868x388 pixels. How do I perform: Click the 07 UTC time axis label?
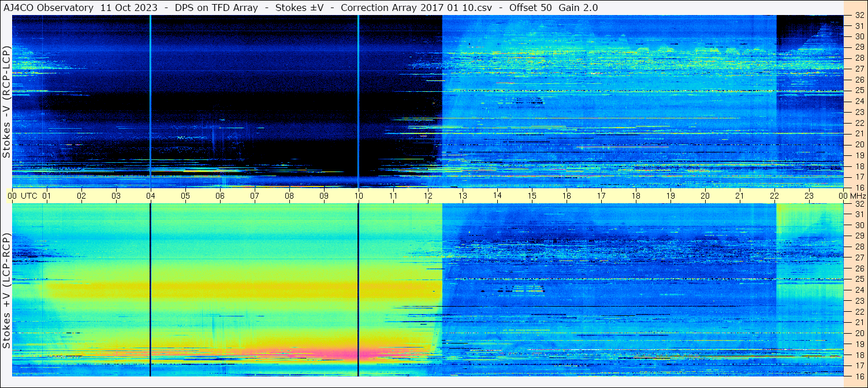pos(254,196)
